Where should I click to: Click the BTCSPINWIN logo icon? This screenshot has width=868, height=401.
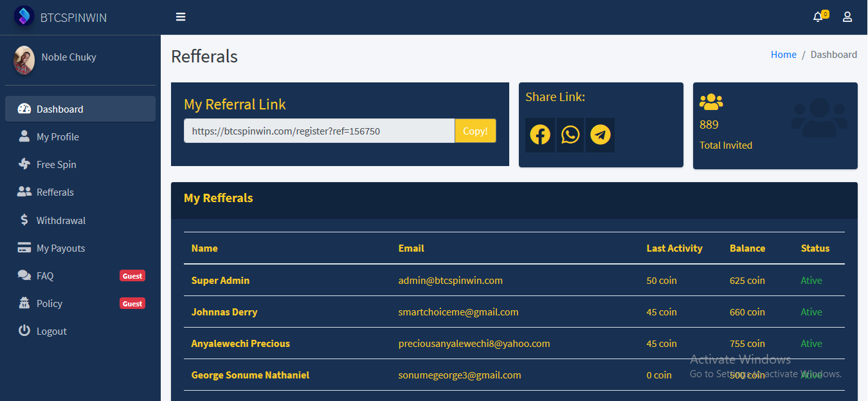[24, 16]
